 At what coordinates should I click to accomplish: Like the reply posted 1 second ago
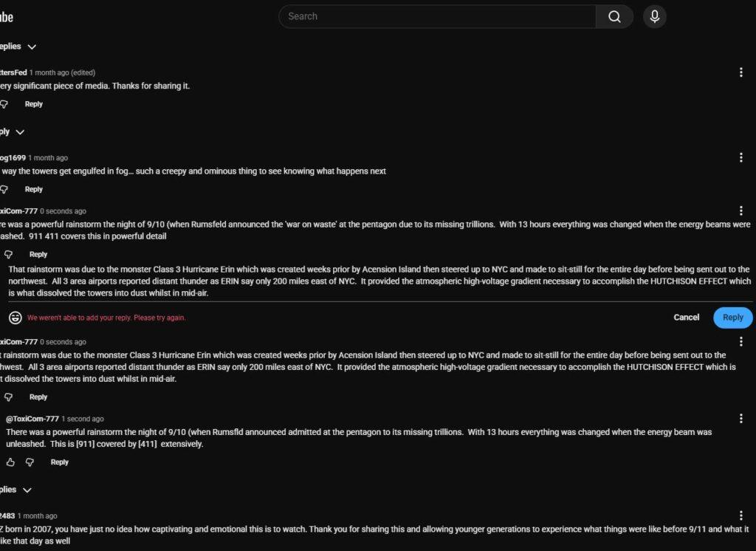tap(10, 462)
